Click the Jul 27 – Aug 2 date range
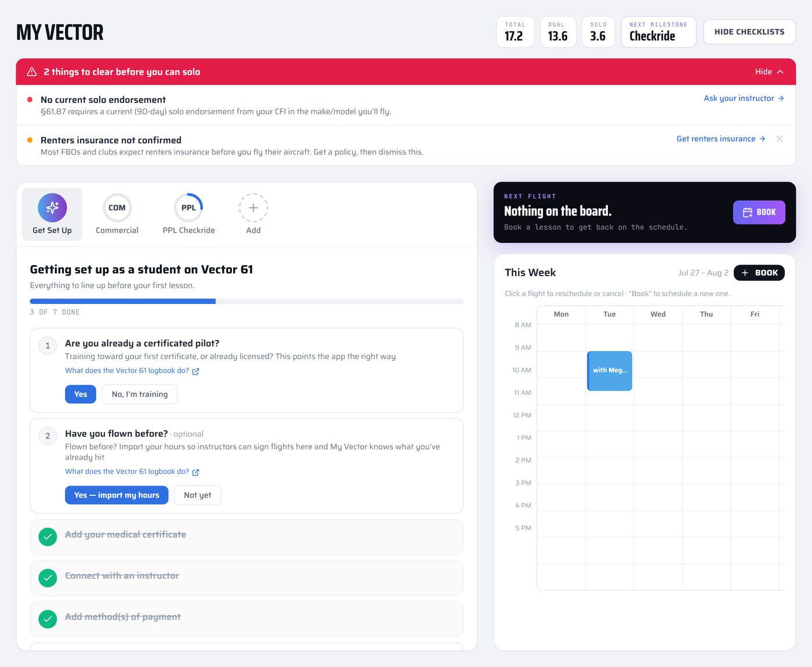The image size is (812, 667). click(704, 273)
